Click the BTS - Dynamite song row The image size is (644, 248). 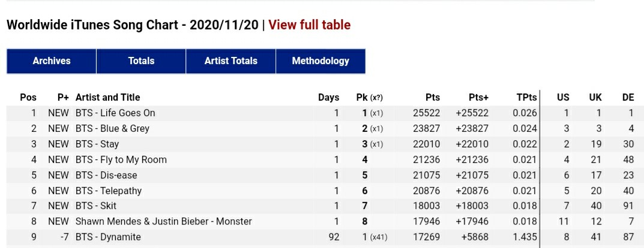point(108,237)
